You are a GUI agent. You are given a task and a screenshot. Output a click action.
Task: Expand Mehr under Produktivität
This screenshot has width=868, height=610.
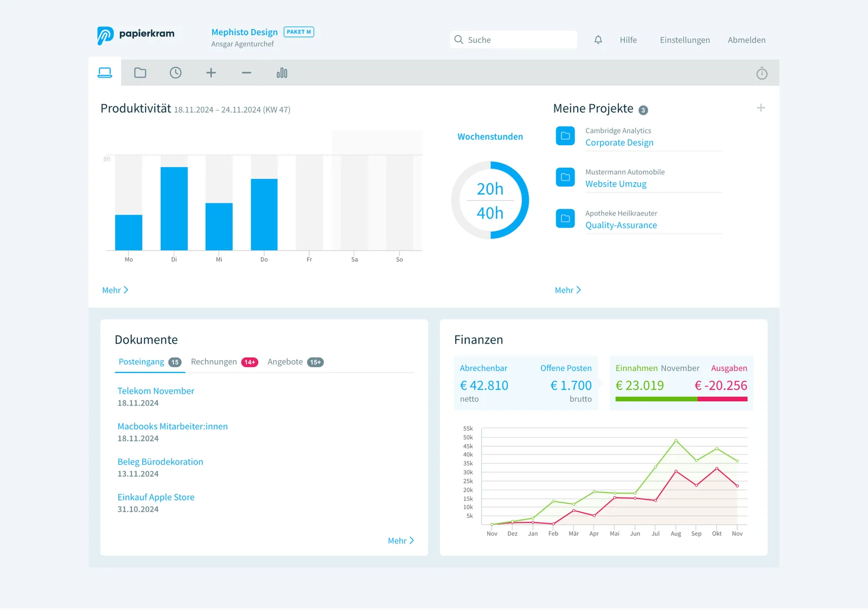click(115, 290)
